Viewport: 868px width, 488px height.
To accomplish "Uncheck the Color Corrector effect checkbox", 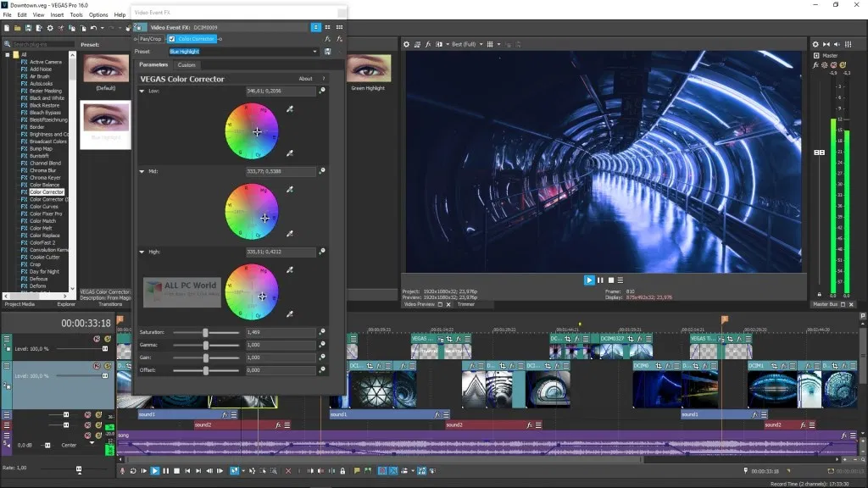I will pos(172,39).
